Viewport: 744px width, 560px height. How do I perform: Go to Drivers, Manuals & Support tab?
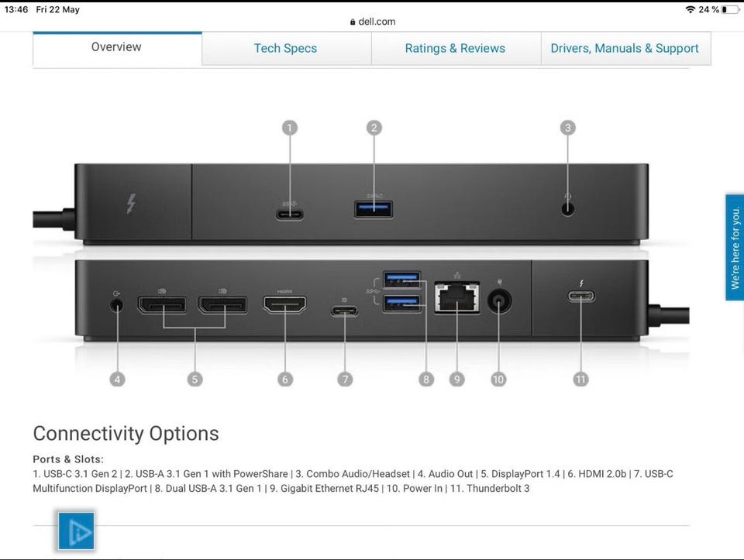(625, 48)
